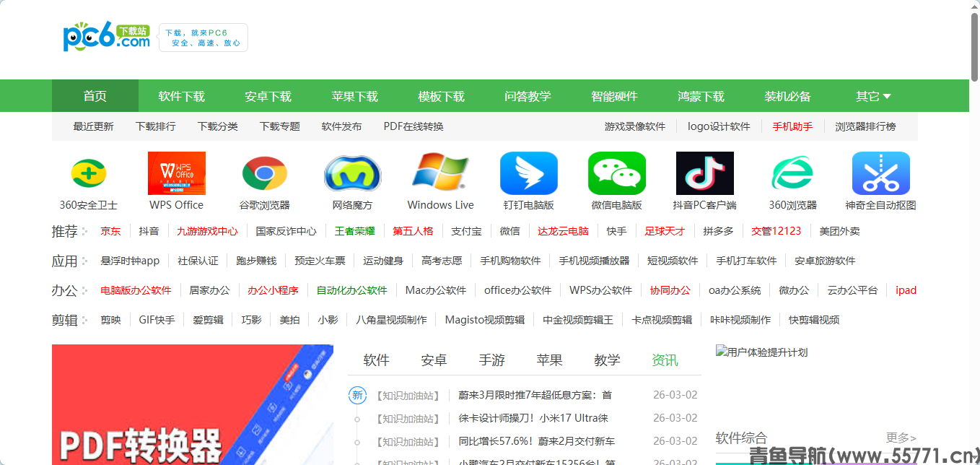Click the 新 badge beside first news item
The width and height of the screenshot is (980, 465).
pyautogui.click(x=357, y=395)
